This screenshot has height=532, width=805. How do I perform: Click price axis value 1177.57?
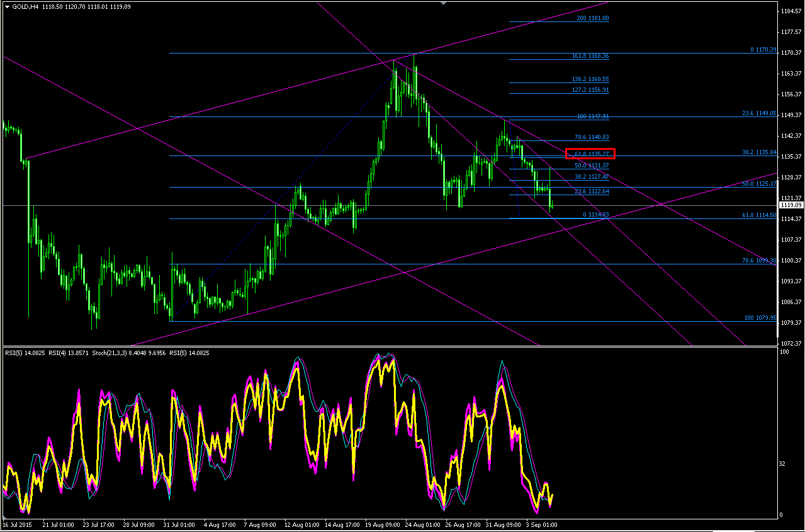coord(790,31)
